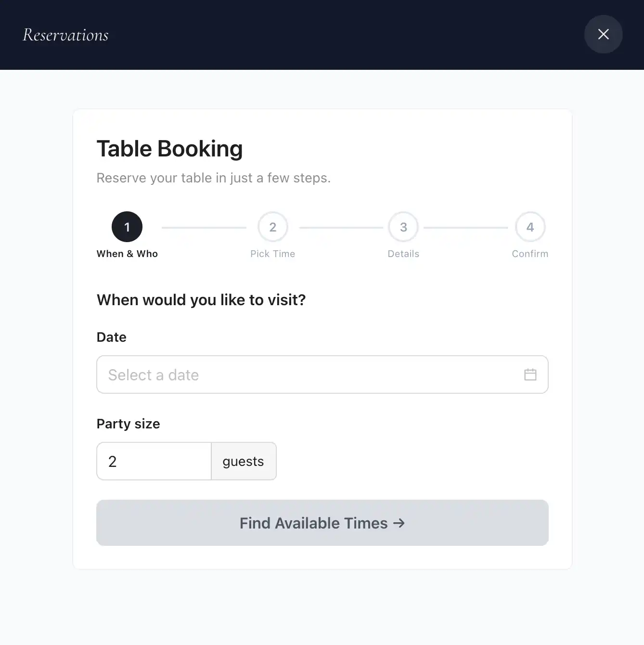
Task: Select the step 3 circle
Action: [403, 227]
